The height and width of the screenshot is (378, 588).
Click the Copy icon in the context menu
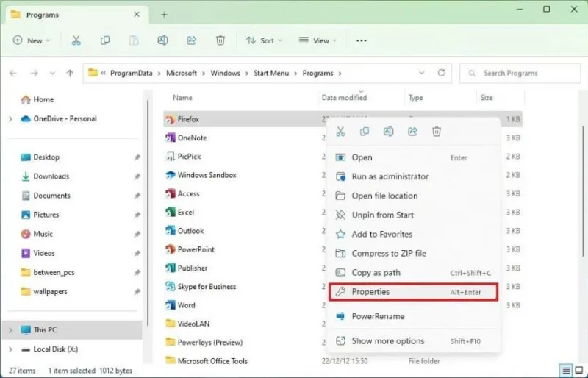pos(365,132)
